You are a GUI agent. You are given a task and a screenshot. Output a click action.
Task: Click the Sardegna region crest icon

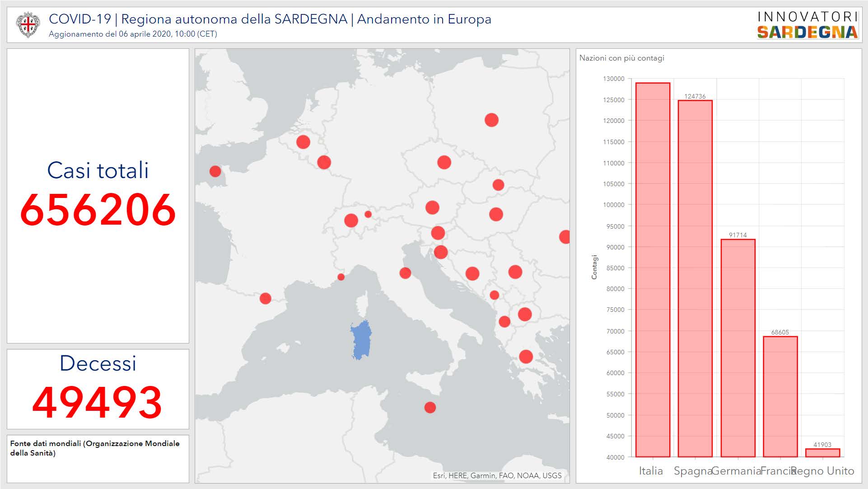tap(28, 25)
